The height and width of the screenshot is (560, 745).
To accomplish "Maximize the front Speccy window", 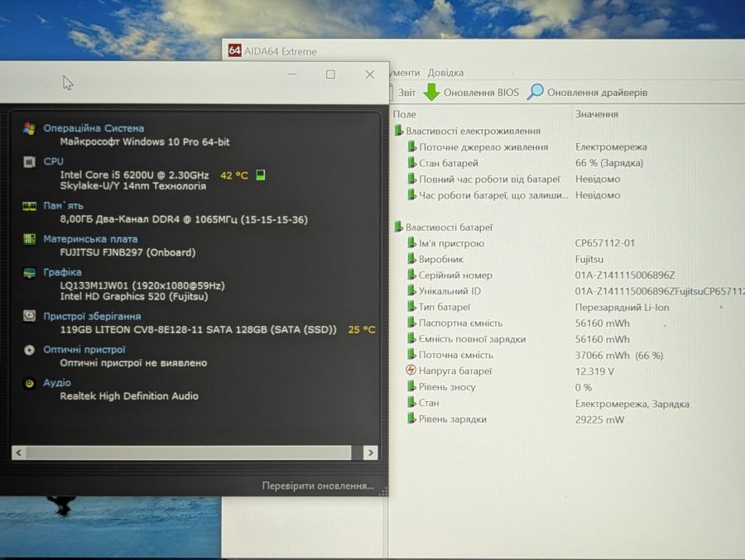I will [330, 74].
